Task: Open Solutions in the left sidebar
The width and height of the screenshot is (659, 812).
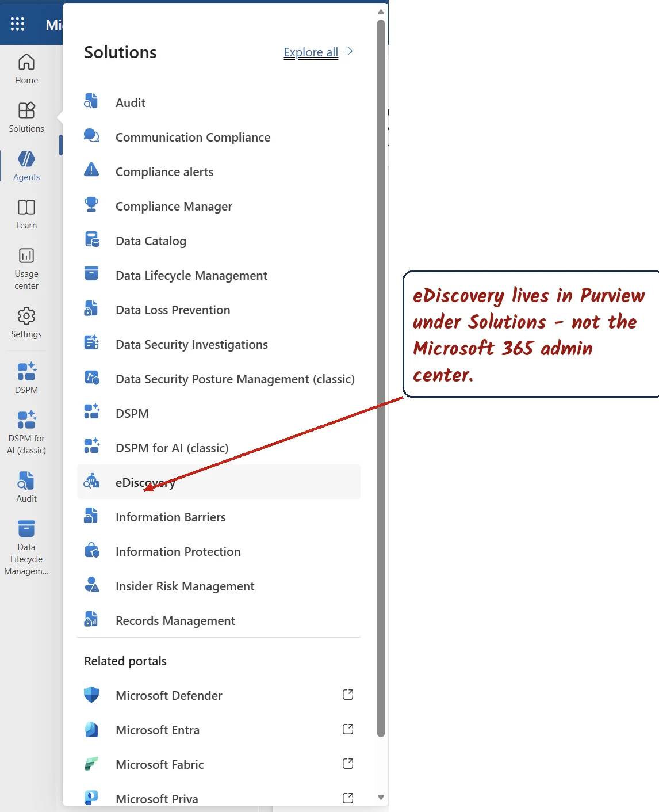Action: click(x=26, y=117)
